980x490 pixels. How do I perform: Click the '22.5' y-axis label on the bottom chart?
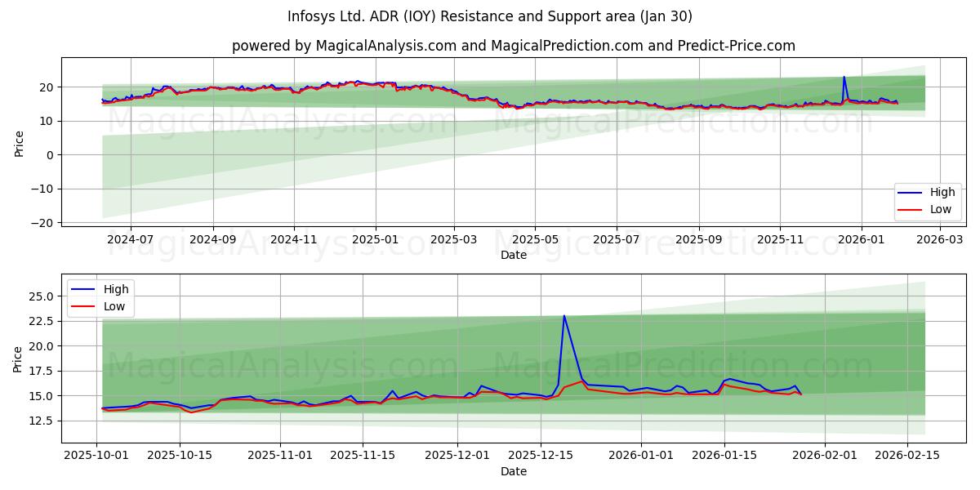click(x=43, y=321)
